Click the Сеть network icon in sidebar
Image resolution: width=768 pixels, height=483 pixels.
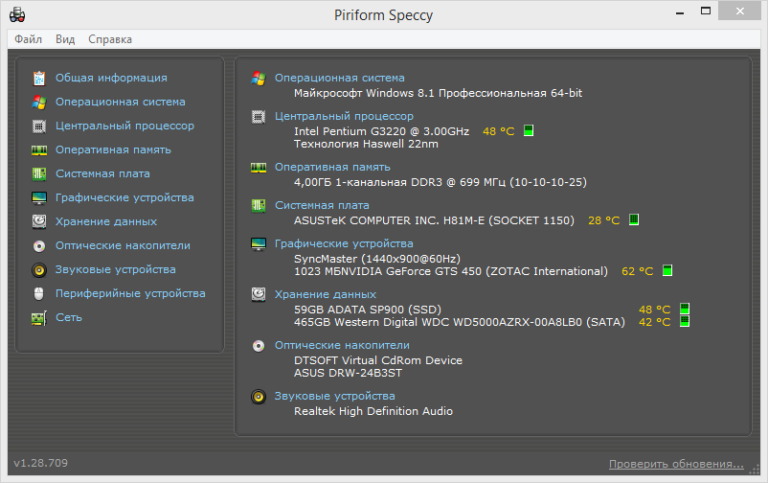tap(39, 318)
